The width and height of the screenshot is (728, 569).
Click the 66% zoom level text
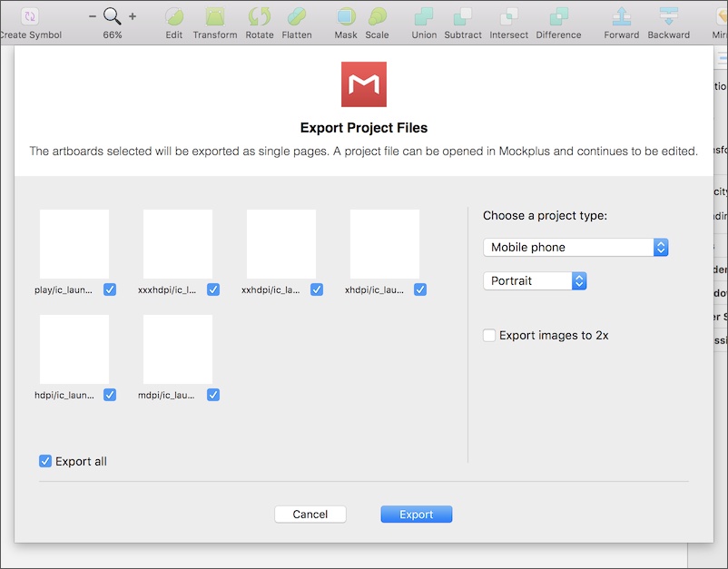point(113,35)
